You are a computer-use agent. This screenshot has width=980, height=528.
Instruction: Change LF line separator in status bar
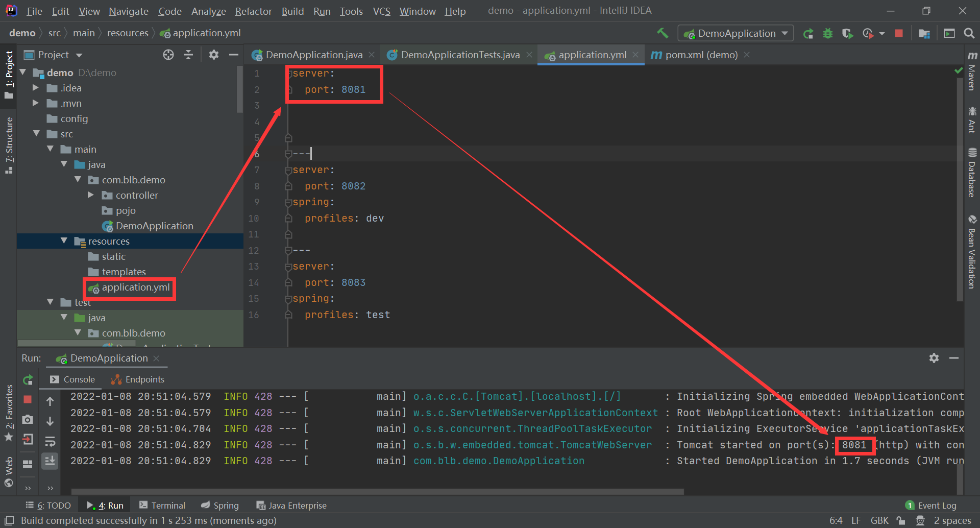(856, 521)
